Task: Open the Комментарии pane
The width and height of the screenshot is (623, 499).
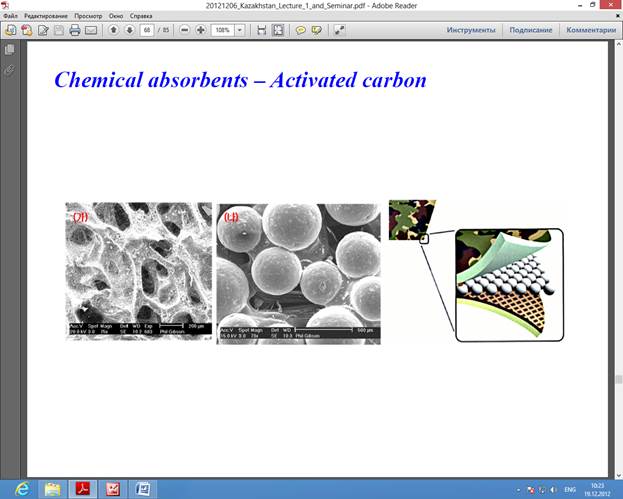Action: pos(590,30)
